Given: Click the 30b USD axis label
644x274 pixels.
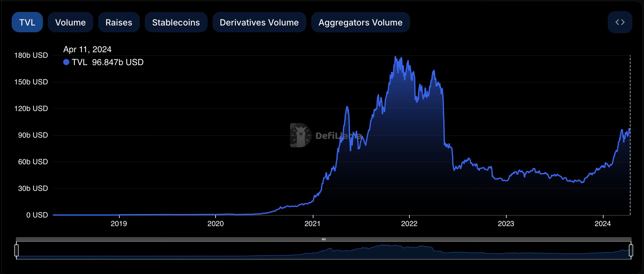Looking at the screenshot, I should (33, 188).
